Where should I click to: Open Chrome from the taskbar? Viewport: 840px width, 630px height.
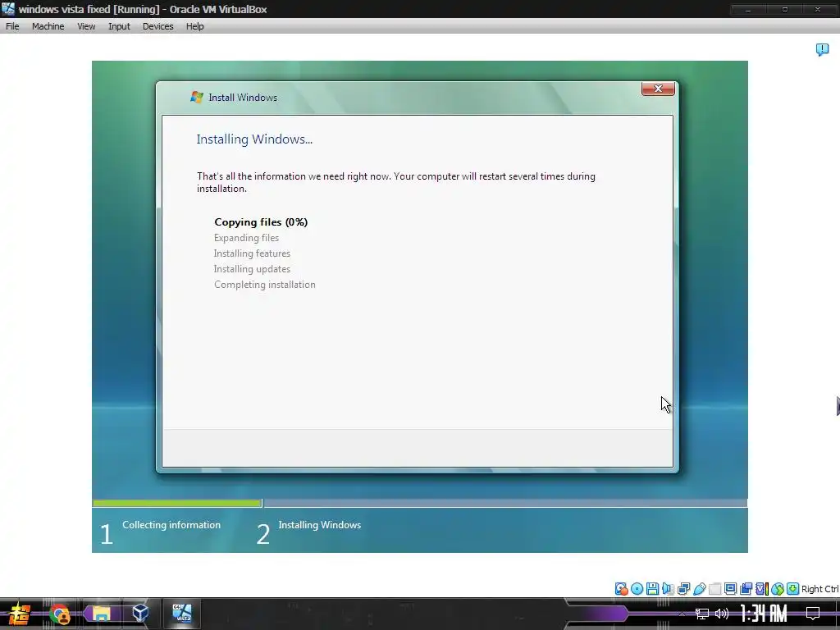click(x=59, y=614)
